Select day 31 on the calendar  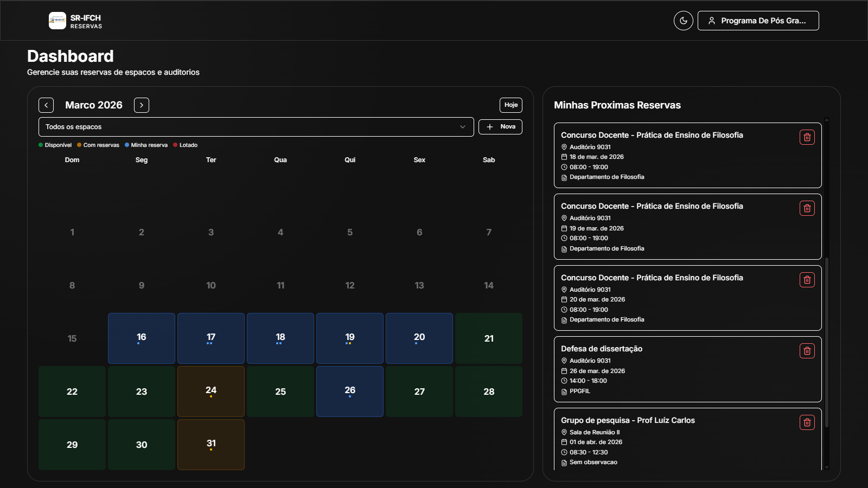coord(211,445)
